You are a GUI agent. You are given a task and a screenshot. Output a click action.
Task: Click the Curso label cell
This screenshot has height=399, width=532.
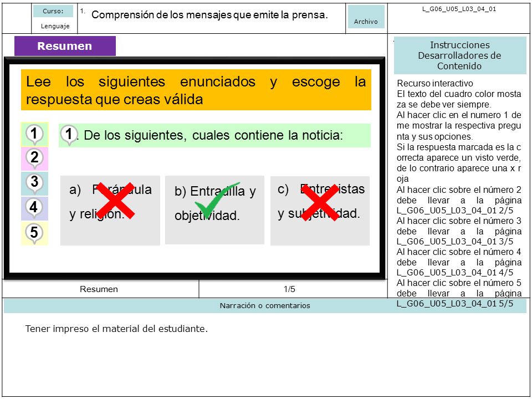(53, 11)
